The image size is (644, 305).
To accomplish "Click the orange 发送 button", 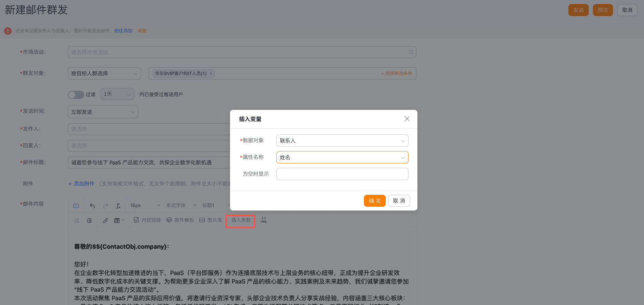I will pyautogui.click(x=578, y=10).
